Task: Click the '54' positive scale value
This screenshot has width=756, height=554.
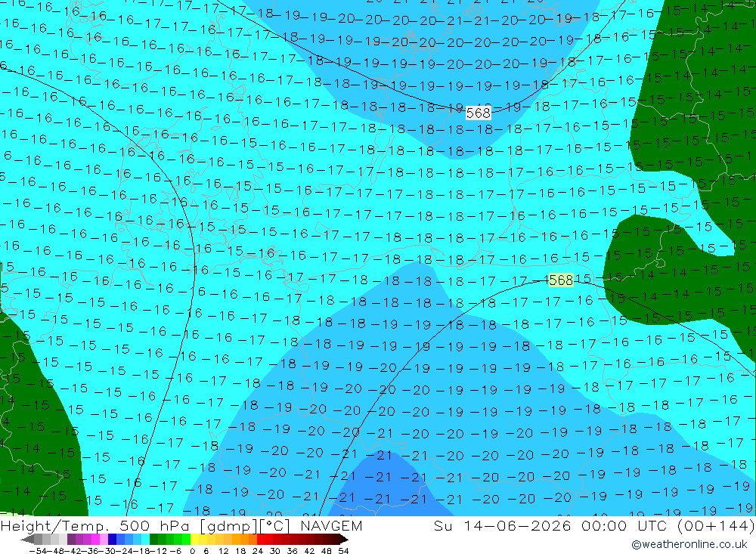Action: [x=343, y=551]
